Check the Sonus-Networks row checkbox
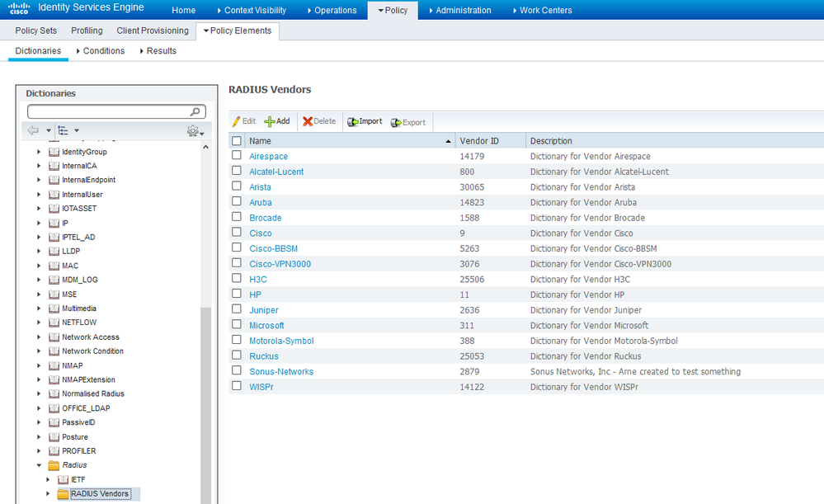The height and width of the screenshot is (504, 824). [237, 370]
